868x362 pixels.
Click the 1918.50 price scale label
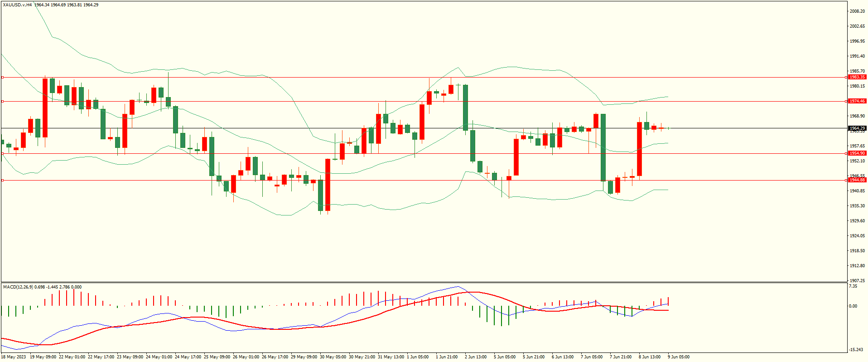857,251
